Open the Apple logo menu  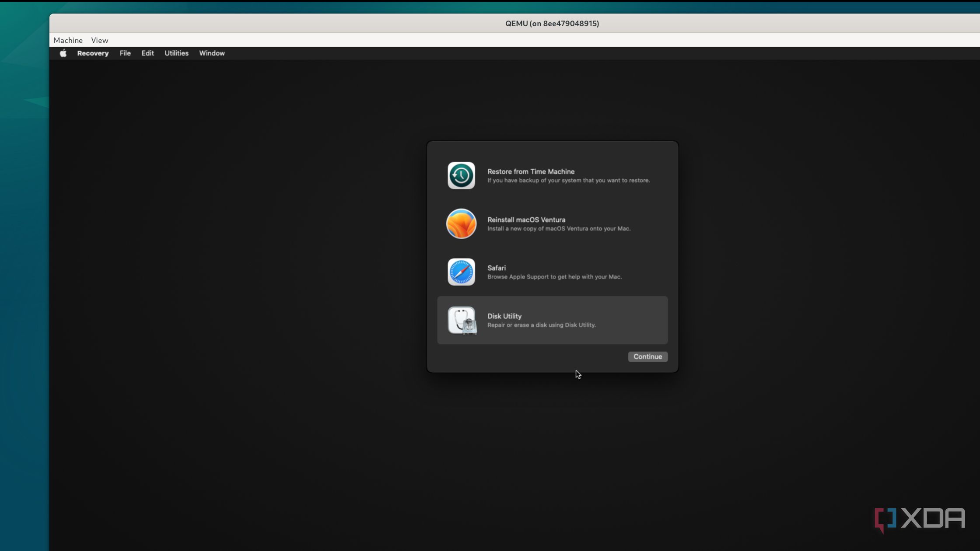(63, 53)
